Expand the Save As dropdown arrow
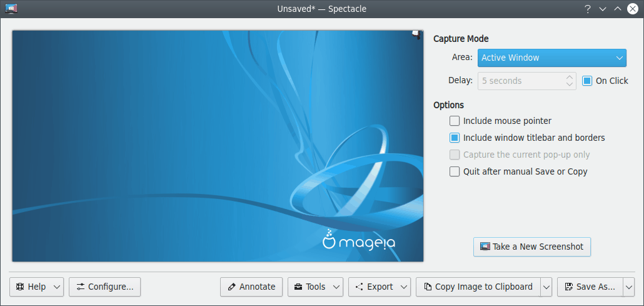644x306 pixels. click(x=628, y=287)
